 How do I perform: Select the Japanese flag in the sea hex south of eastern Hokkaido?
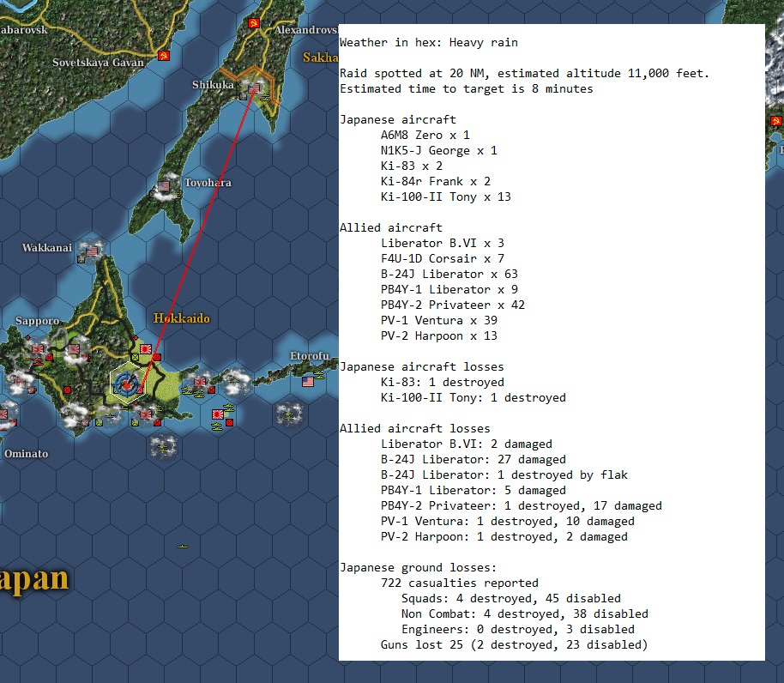[x=218, y=414]
